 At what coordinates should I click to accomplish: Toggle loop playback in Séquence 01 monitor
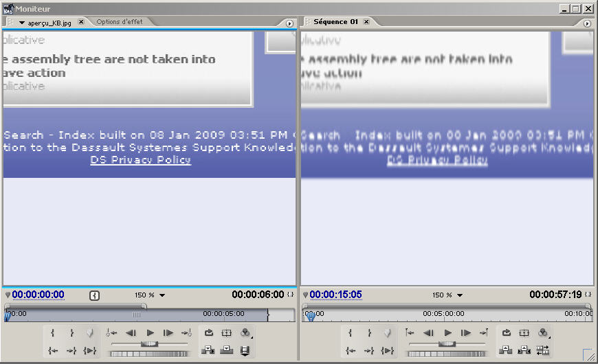tap(506, 332)
